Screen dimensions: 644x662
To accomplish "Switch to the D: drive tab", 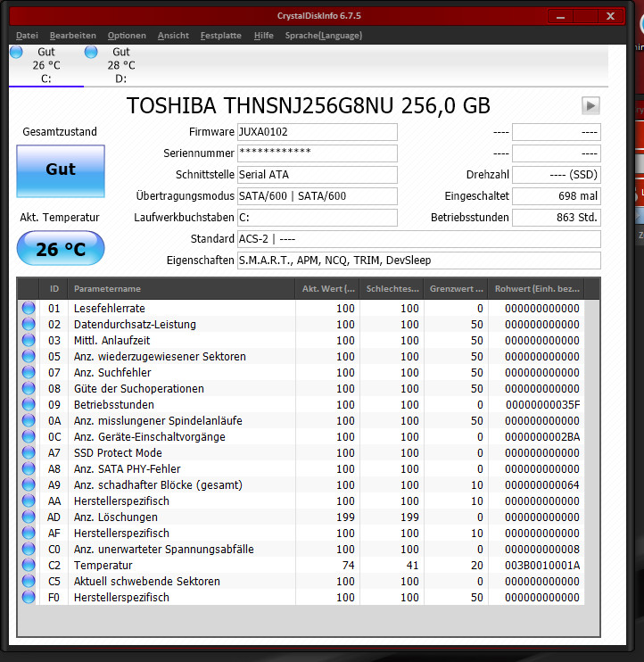I will coord(121,65).
